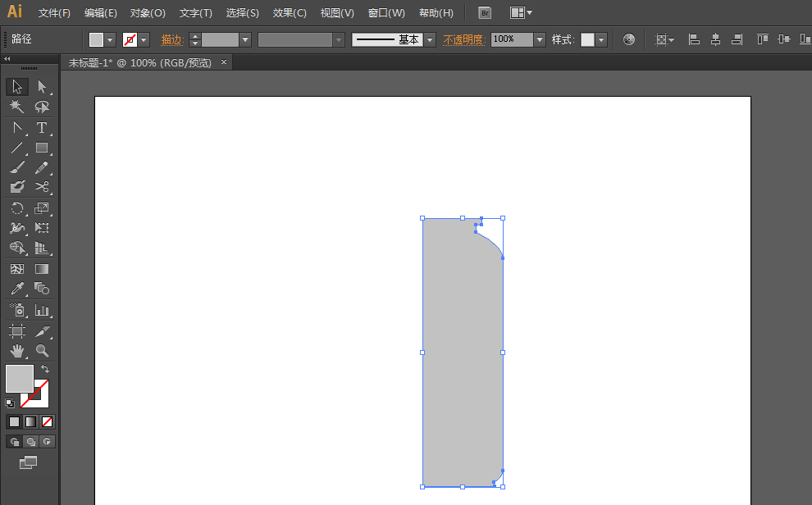Image resolution: width=812 pixels, height=505 pixels.
Task: Select the Eyedropper tool
Action: [x=17, y=289]
